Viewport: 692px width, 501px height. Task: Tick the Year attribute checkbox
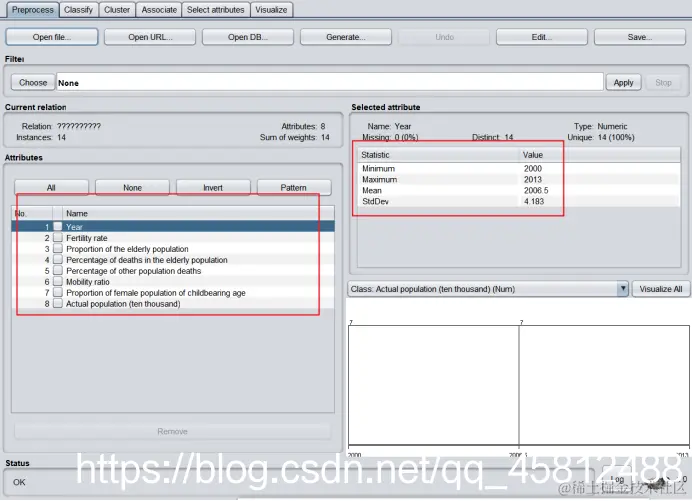[58, 226]
